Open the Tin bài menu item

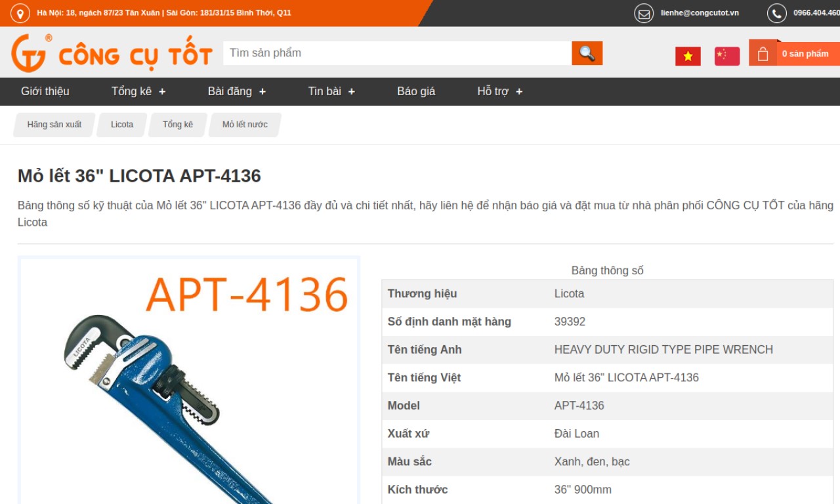point(325,91)
